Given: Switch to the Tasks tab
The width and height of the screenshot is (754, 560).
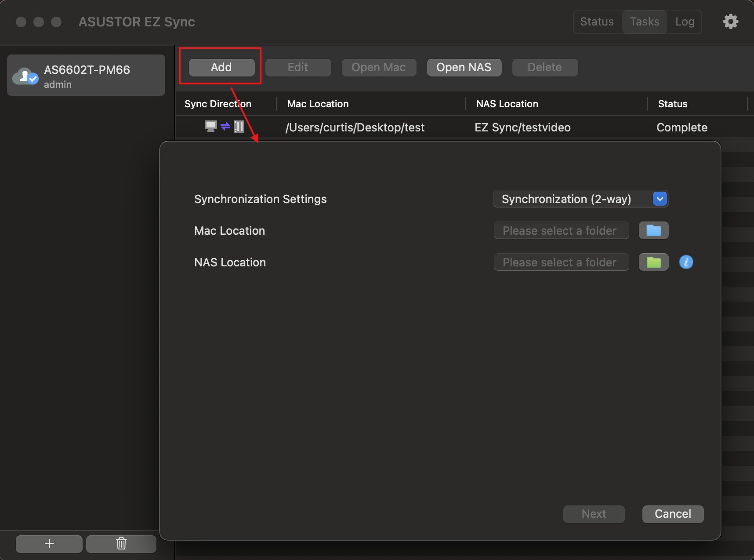Looking at the screenshot, I should [x=645, y=22].
